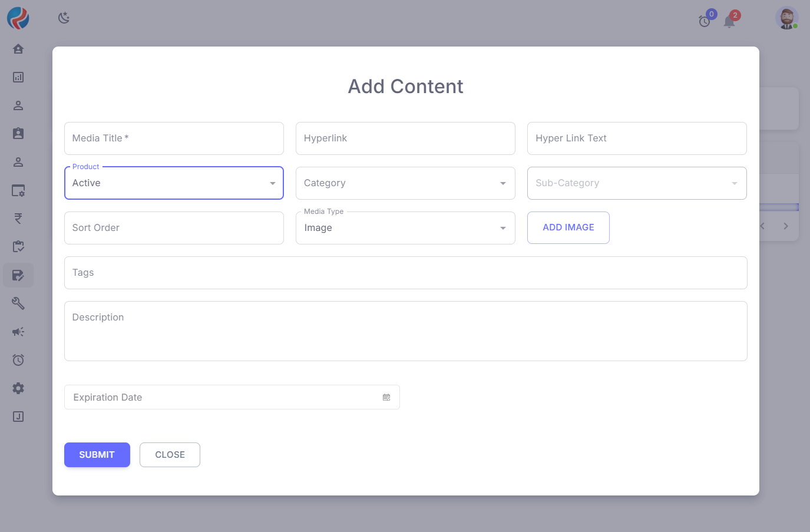Expand the Product dropdown
The height and width of the screenshot is (532, 810).
[x=174, y=183]
